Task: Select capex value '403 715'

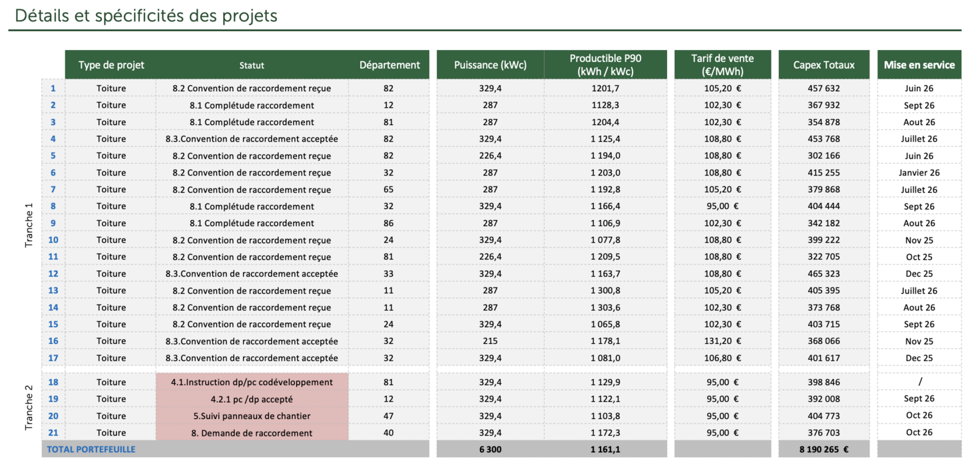Action: pyautogui.click(x=824, y=324)
